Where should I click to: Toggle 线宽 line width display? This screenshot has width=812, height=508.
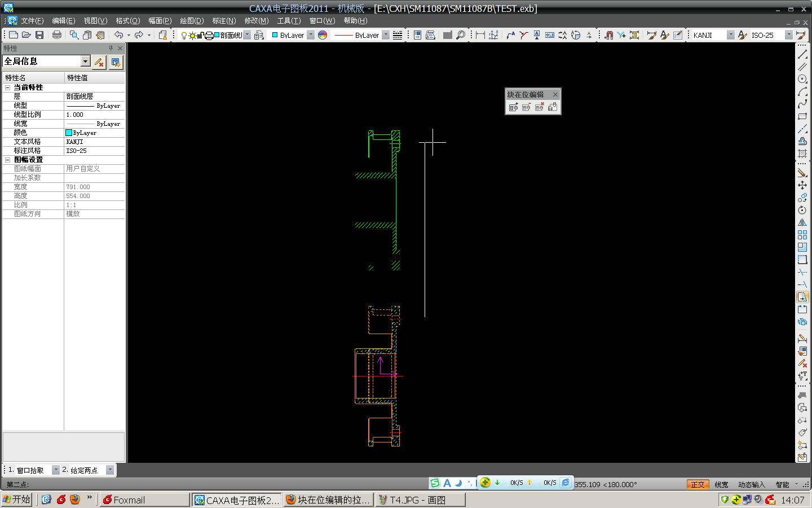click(721, 484)
